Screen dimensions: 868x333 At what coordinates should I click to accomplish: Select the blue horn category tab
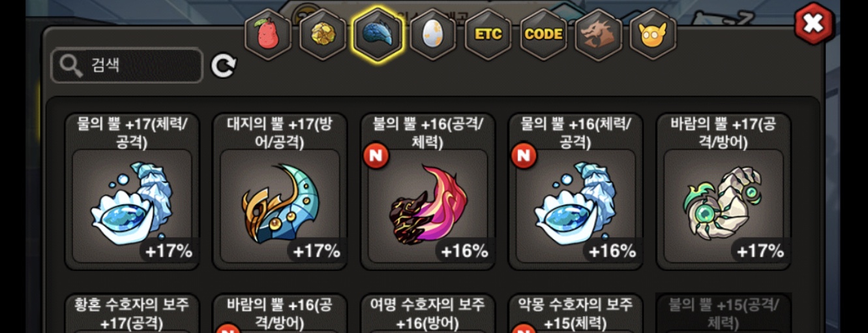tap(378, 34)
